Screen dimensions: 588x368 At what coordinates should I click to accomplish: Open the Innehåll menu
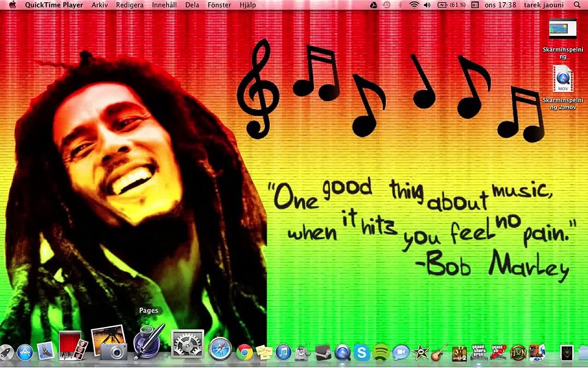click(164, 5)
